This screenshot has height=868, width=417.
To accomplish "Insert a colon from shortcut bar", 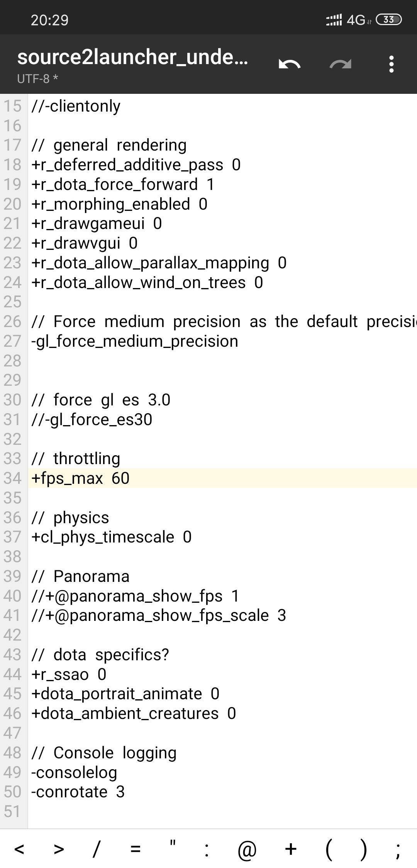I will point(207,849).
